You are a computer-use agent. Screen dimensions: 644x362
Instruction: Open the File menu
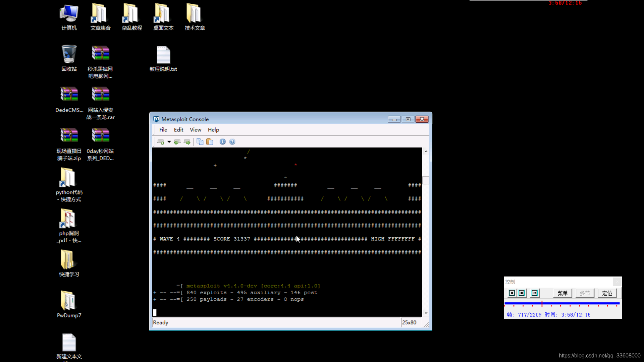(163, 130)
